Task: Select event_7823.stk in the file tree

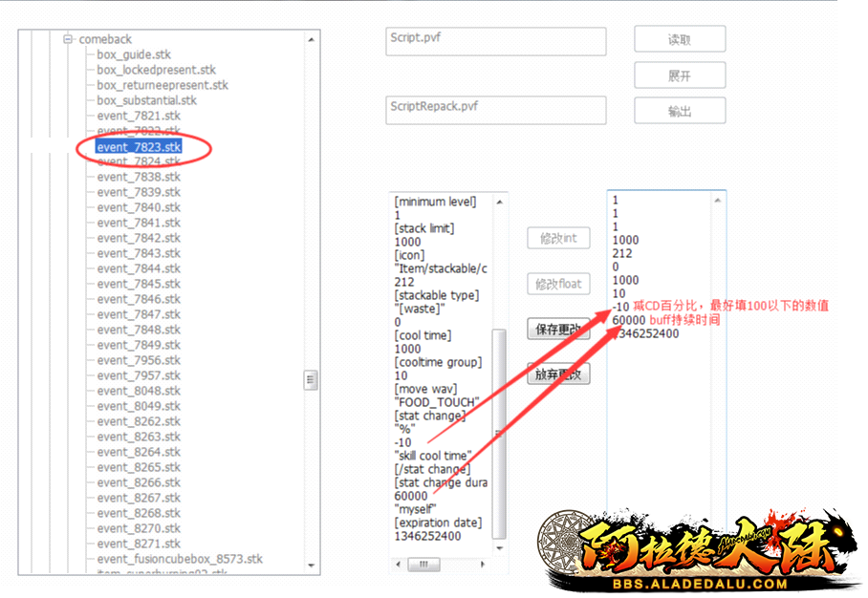Action: (139, 147)
